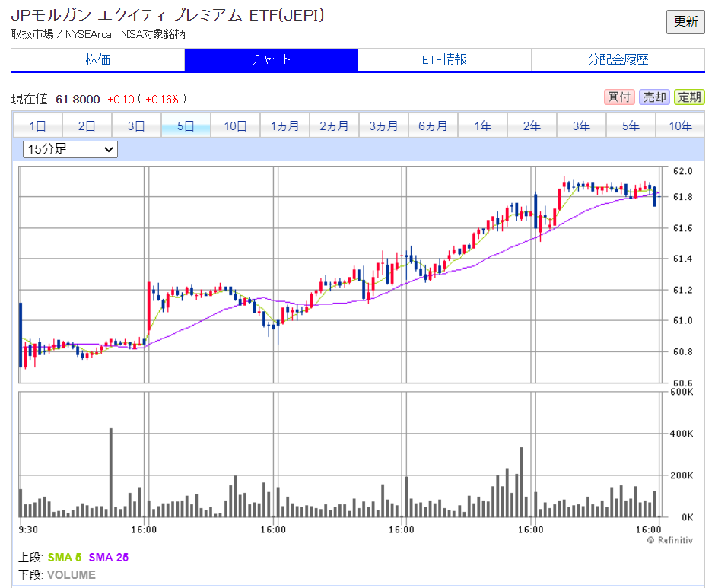The image size is (715, 588).
Task: Click the SMA 25 legend label
Action: coord(109,558)
